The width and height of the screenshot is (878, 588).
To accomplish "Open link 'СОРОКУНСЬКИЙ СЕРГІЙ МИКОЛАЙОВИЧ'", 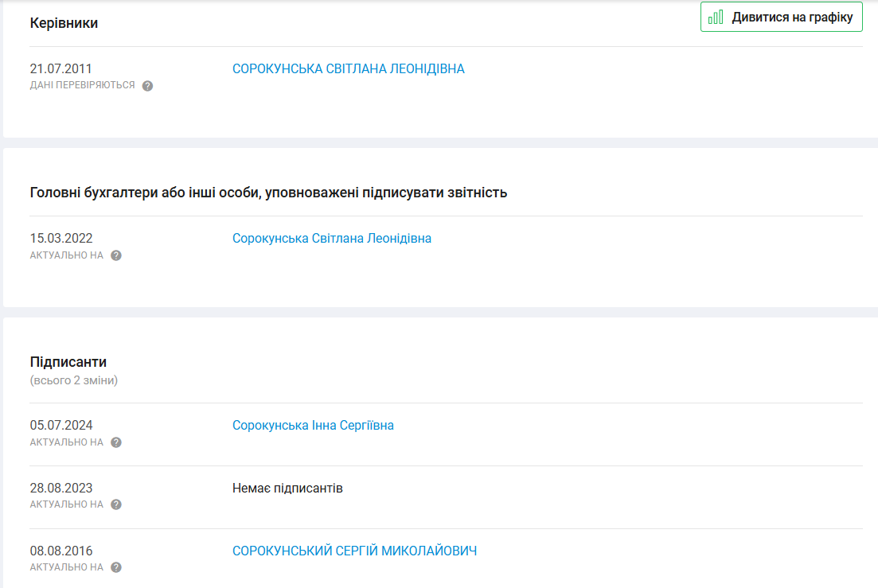I will point(354,551).
